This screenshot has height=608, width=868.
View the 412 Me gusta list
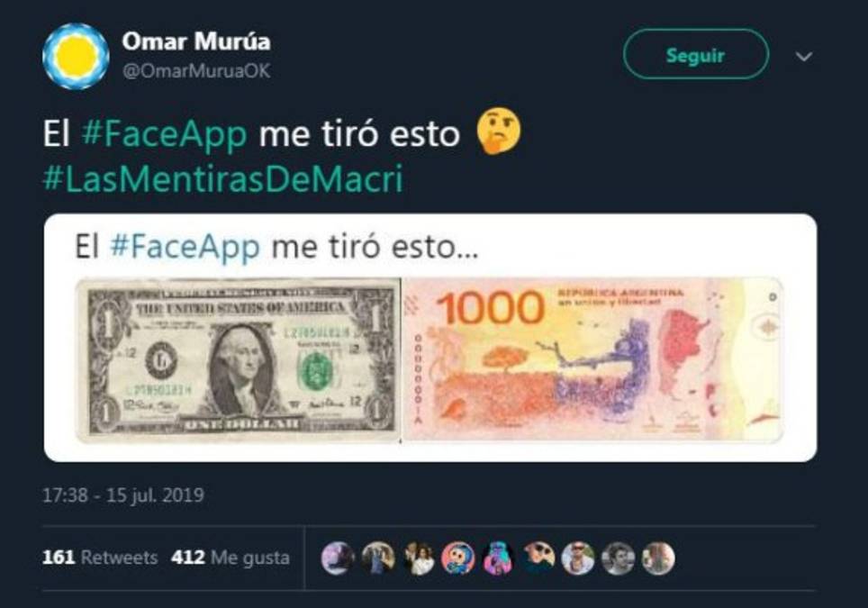coord(231,557)
